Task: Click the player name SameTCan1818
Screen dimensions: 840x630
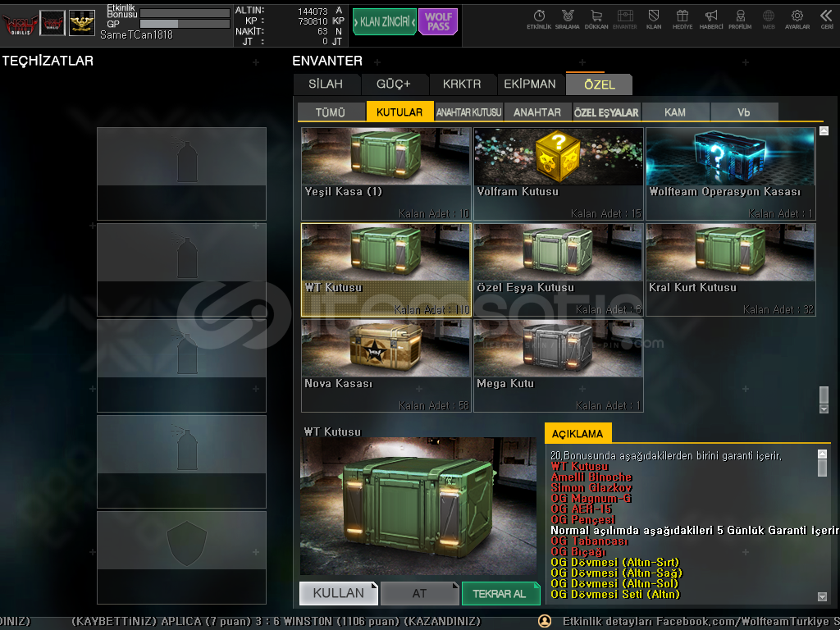Action: [x=137, y=34]
